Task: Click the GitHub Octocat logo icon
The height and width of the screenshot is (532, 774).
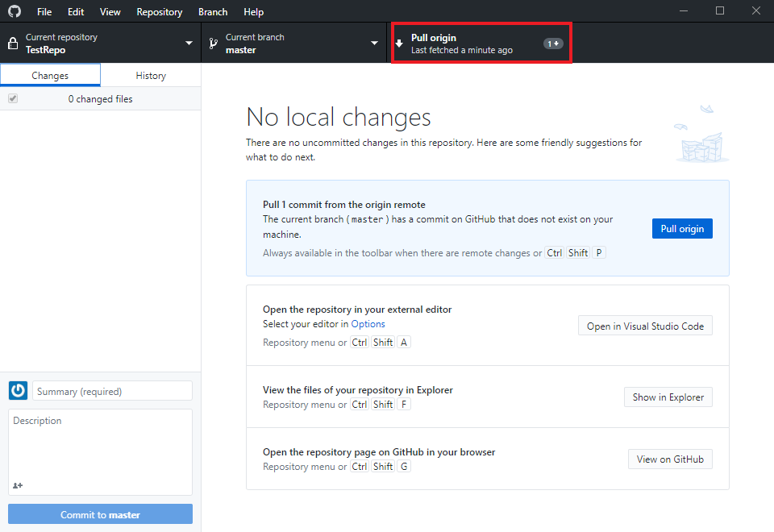Action: [x=15, y=10]
